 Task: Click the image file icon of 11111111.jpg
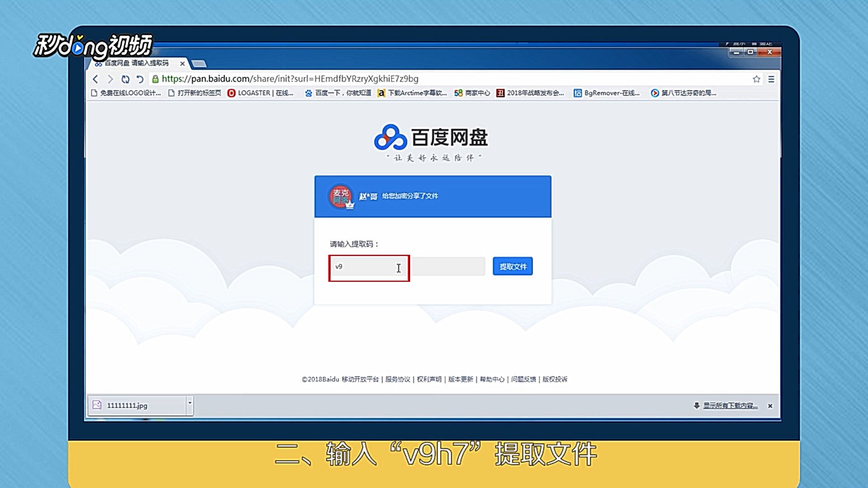97,405
